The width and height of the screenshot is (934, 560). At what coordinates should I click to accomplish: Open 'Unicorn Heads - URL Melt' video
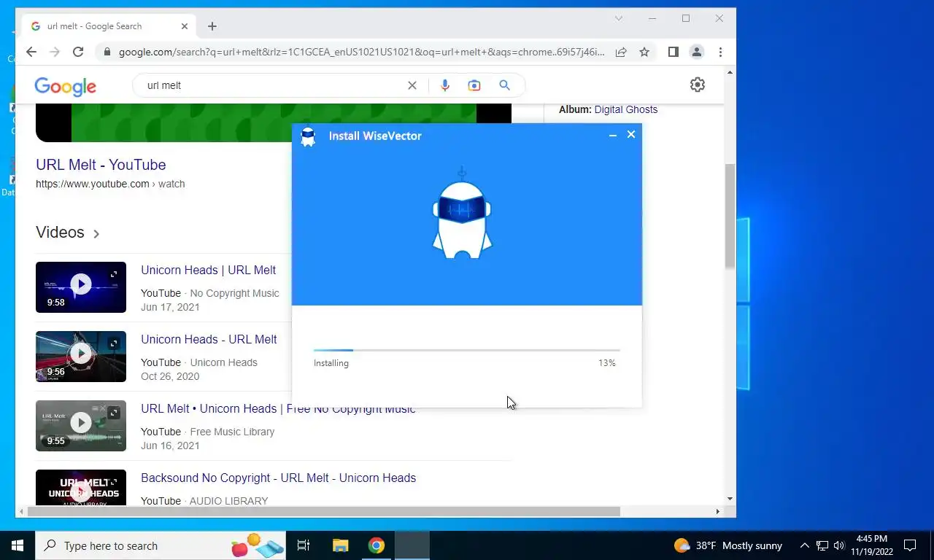click(209, 339)
